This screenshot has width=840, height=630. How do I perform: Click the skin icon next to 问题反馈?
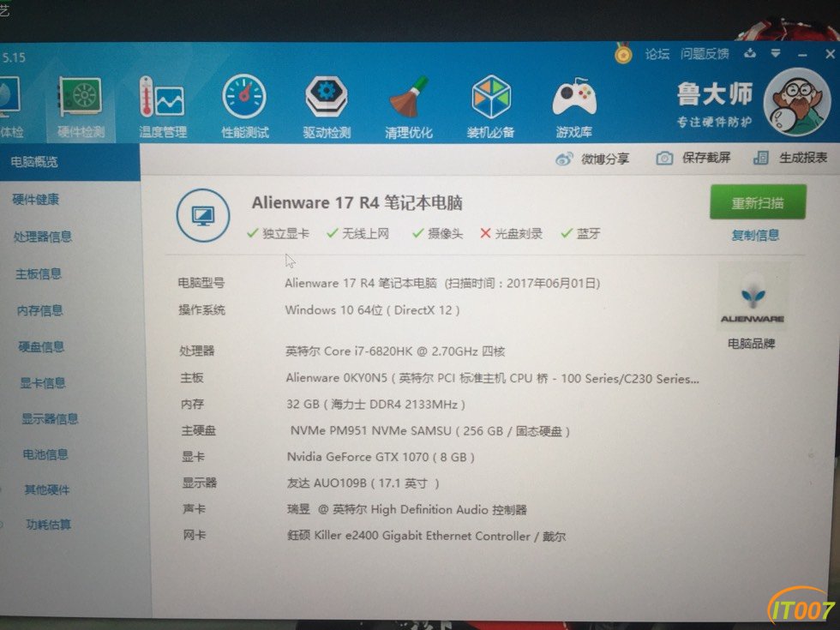tap(750, 53)
